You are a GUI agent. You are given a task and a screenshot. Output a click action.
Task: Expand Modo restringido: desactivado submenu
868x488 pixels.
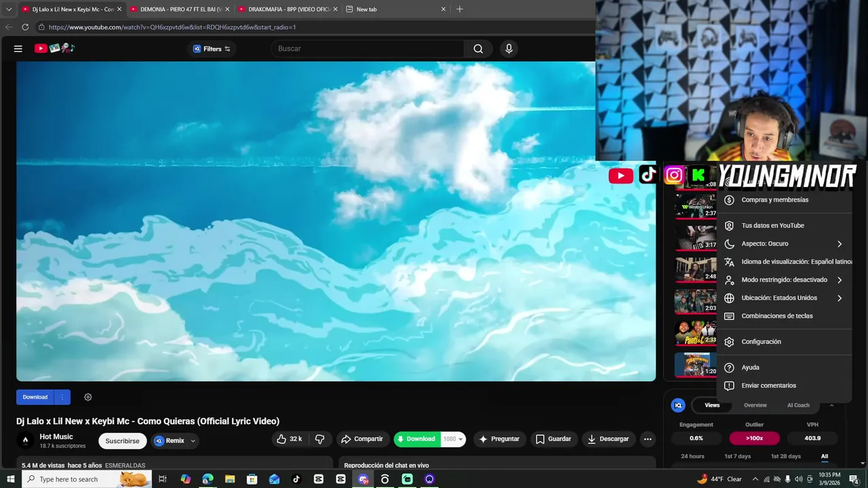pos(785,280)
